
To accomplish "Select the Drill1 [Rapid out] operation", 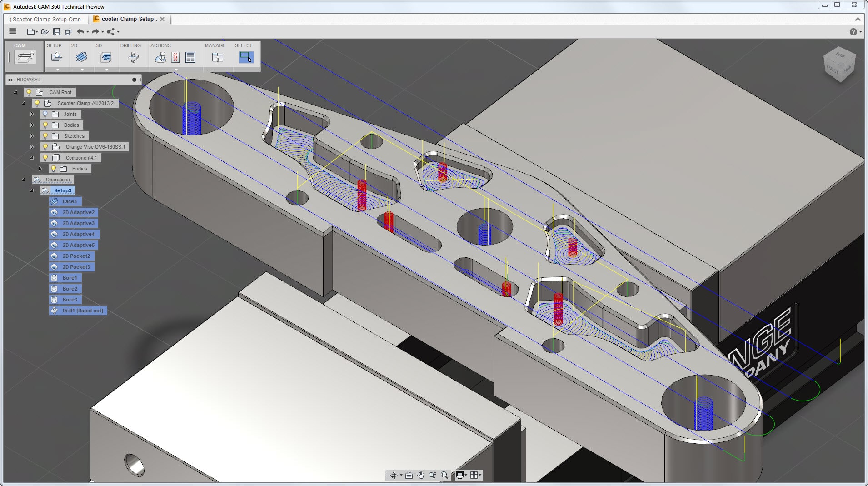I will pyautogui.click(x=78, y=311).
